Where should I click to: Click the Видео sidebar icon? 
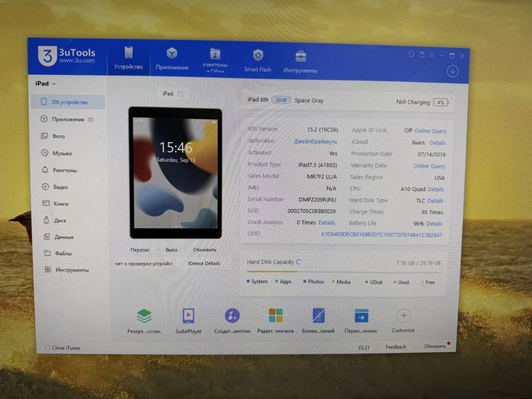pyautogui.click(x=45, y=187)
